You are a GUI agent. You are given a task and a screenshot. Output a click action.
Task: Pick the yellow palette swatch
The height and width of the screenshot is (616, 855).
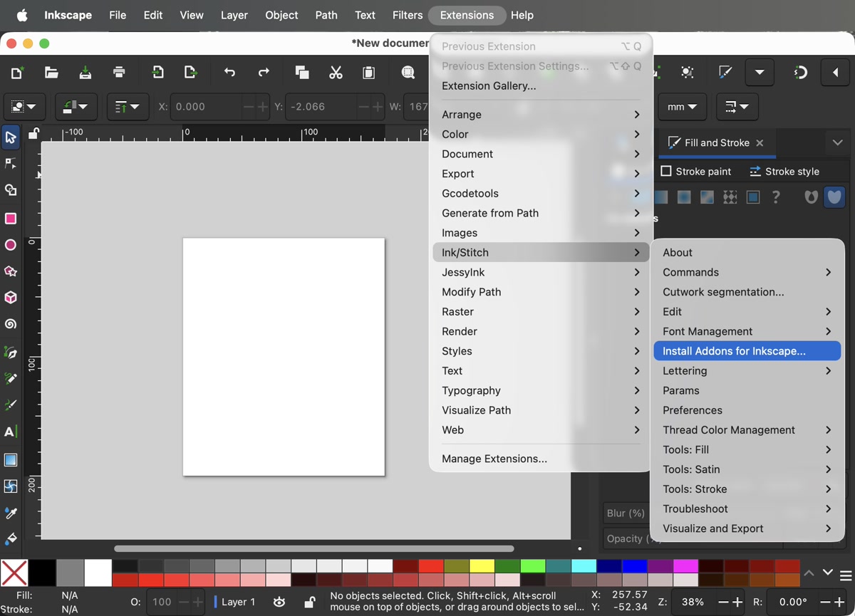(482, 566)
